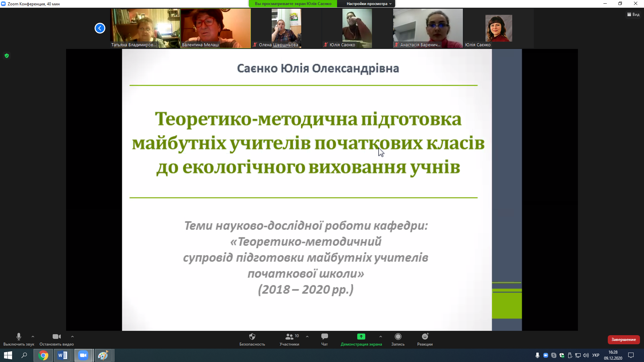This screenshot has height=362, width=644.
Task: Click the screen sharing notification banner
Action: coord(293,4)
